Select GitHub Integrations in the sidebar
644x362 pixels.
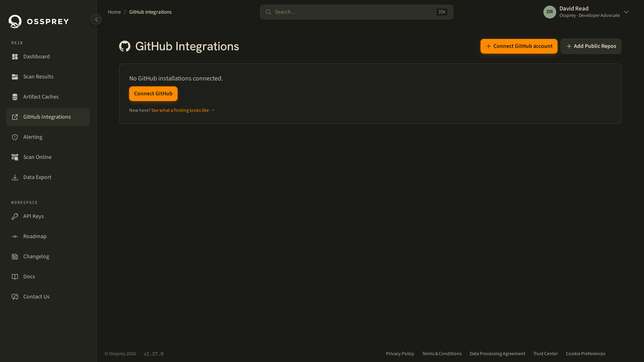coord(48,117)
